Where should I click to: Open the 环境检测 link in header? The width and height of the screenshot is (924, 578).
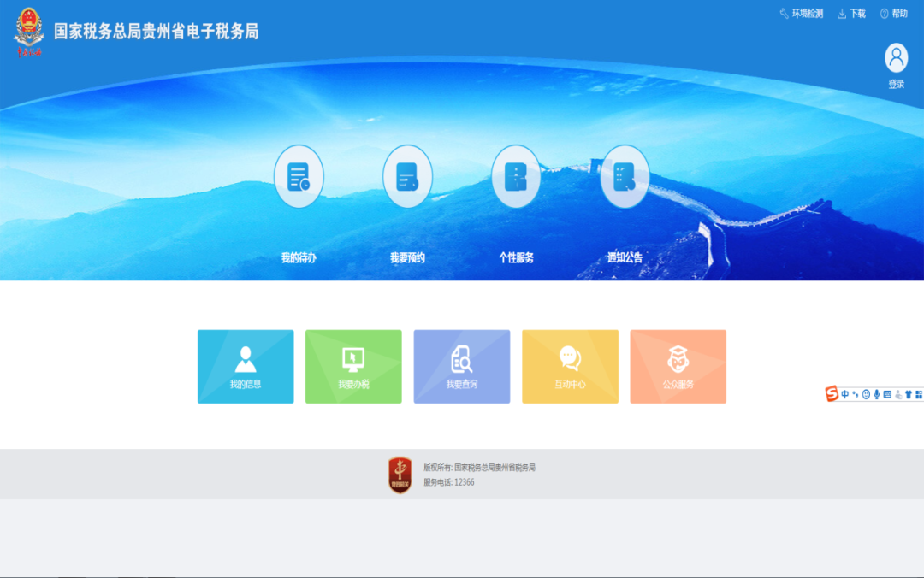tap(802, 14)
